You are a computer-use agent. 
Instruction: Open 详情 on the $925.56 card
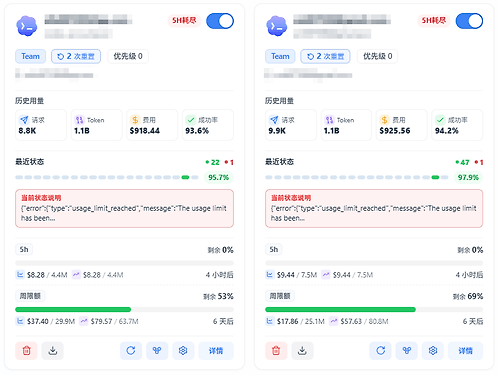(x=465, y=350)
